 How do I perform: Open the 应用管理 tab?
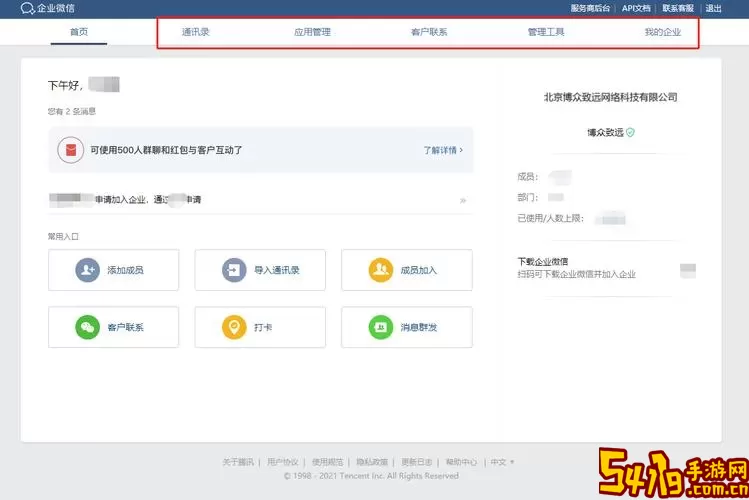click(312, 32)
